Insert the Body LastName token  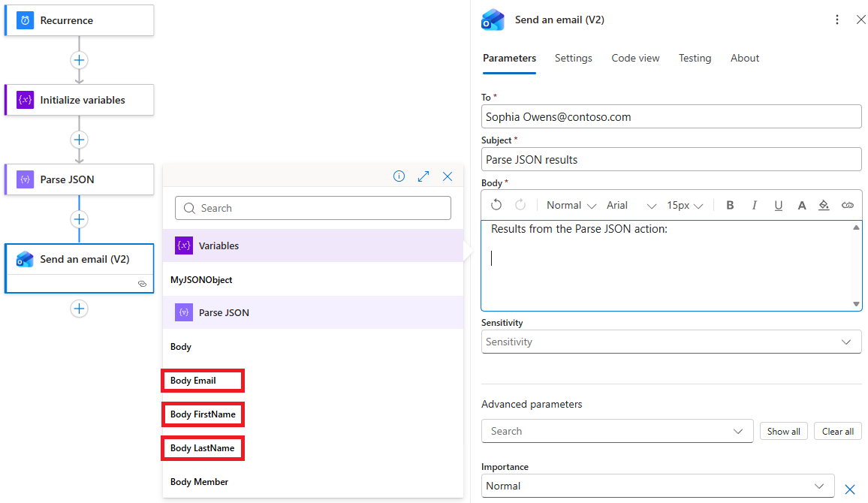pos(202,448)
